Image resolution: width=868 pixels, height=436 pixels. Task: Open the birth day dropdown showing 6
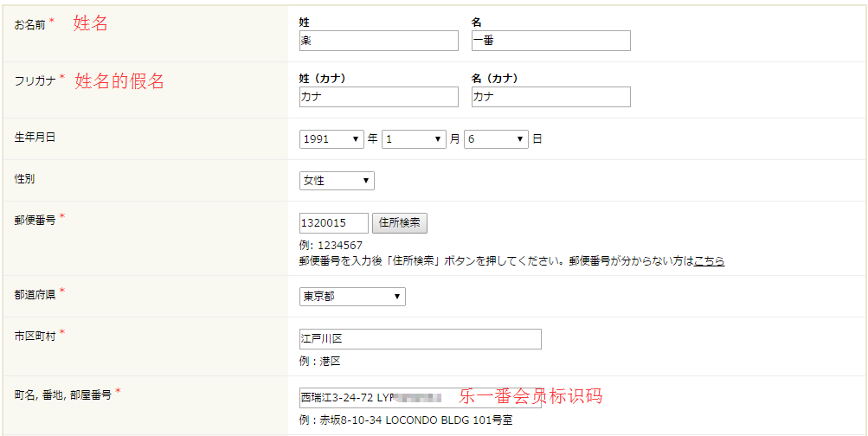click(x=496, y=139)
